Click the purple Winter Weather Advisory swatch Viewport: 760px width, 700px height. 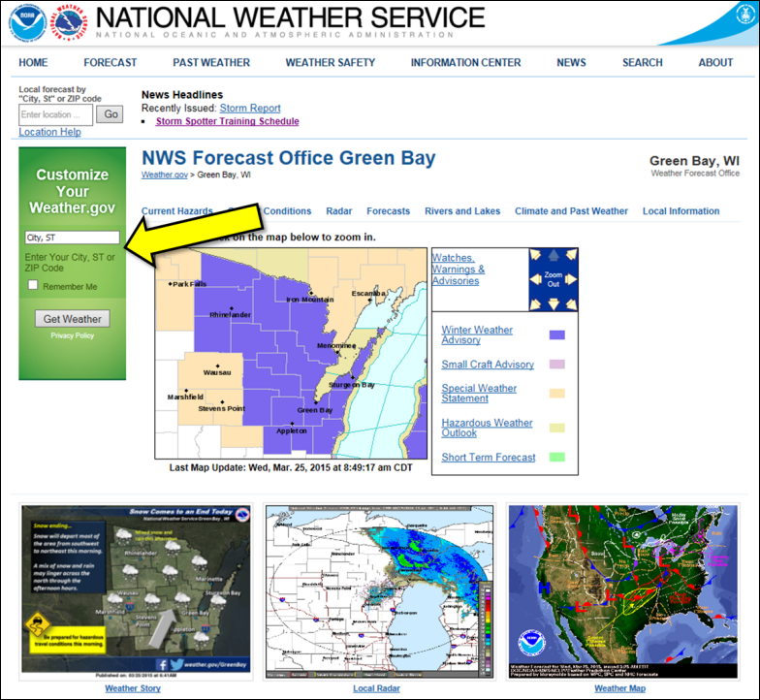[x=556, y=335]
